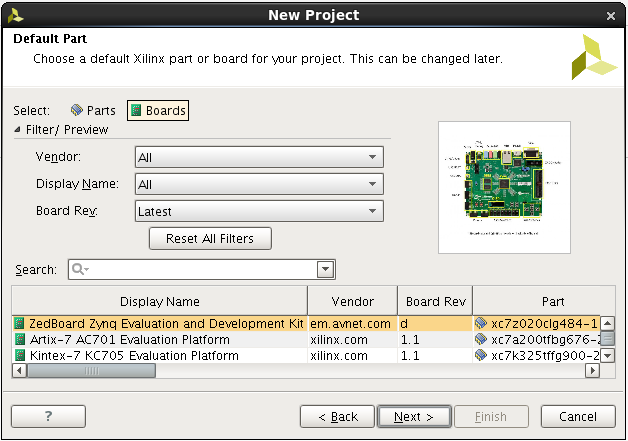
Task: Click the table's vertical scrollbar thumb
Action: (608, 339)
